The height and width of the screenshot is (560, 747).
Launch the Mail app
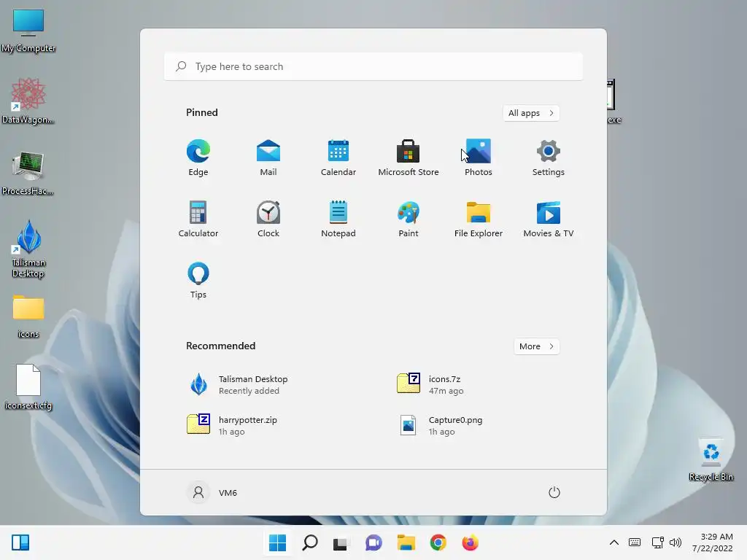[x=268, y=157]
